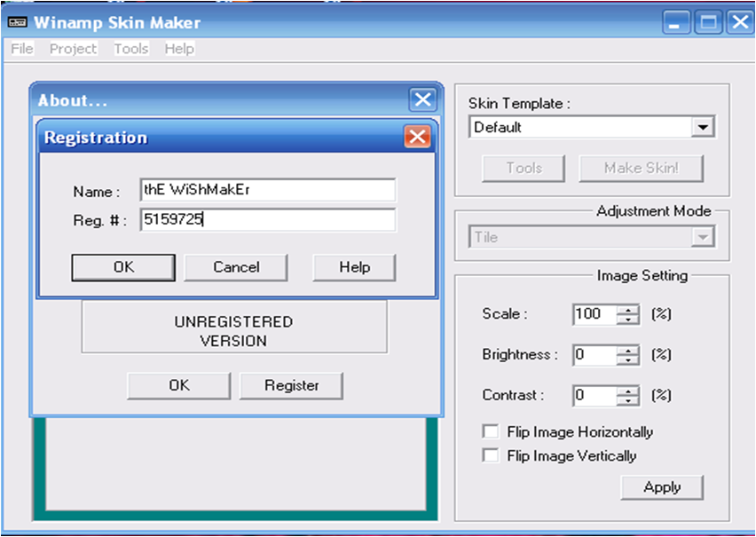756x537 pixels.
Task: Minimize the Winamp Skin Maker window
Action: point(675,22)
